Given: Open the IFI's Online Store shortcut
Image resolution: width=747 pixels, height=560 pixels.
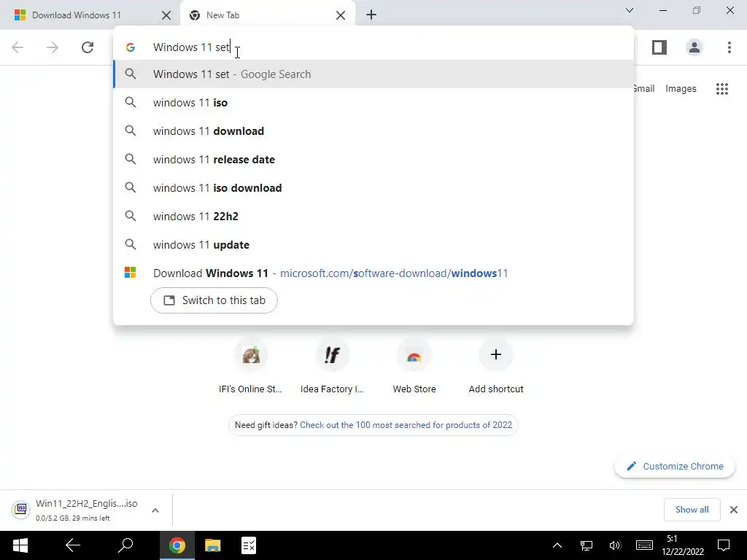Looking at the screenshot, I should click(251, 367).
